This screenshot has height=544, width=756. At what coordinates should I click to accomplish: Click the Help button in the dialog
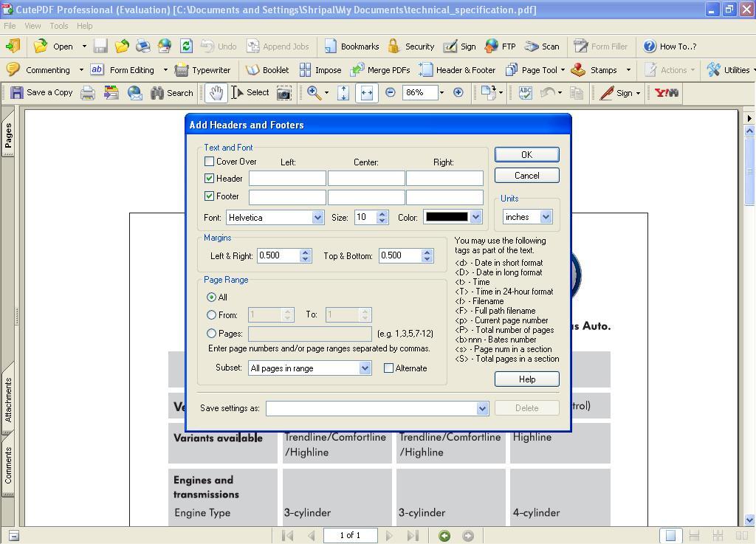526,379
